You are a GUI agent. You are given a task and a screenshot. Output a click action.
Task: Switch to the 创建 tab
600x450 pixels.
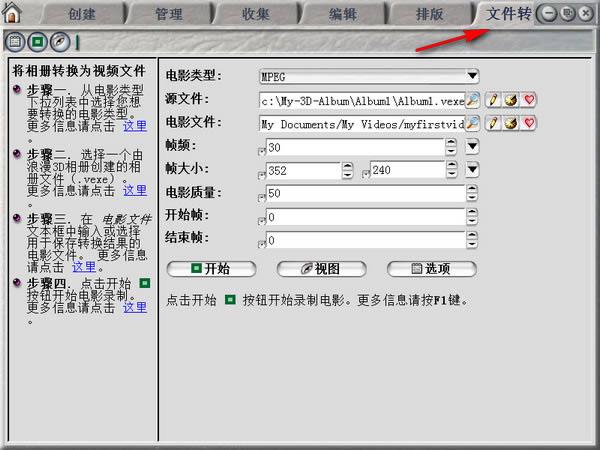pos(82,15)
